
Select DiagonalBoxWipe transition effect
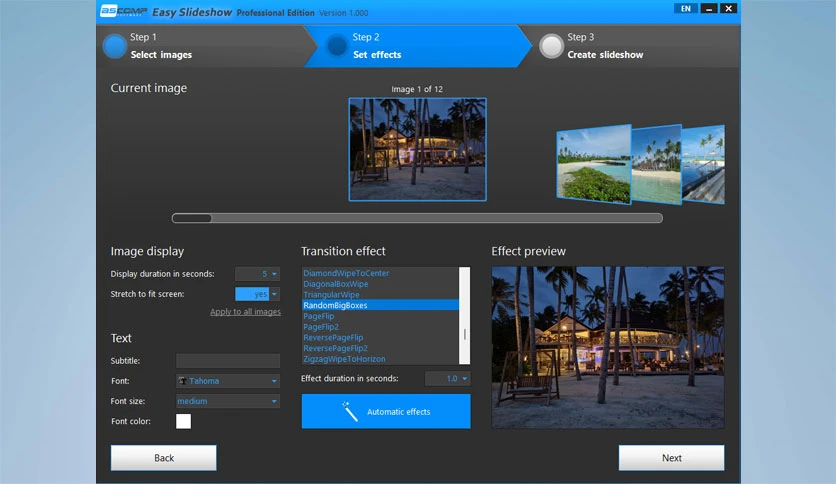(380, 284)
